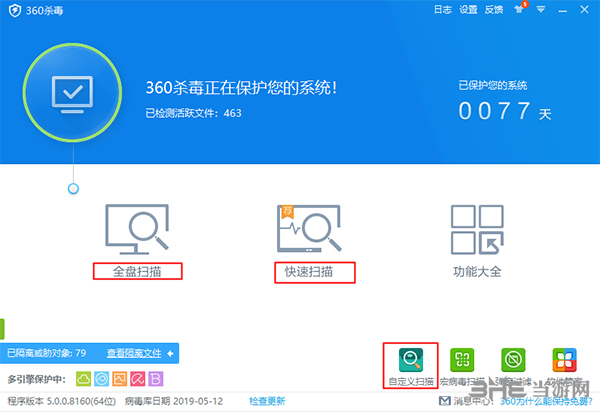Click the 快速扫描 text label
This screenshot has height=412, width=600.
coord(309,272)
